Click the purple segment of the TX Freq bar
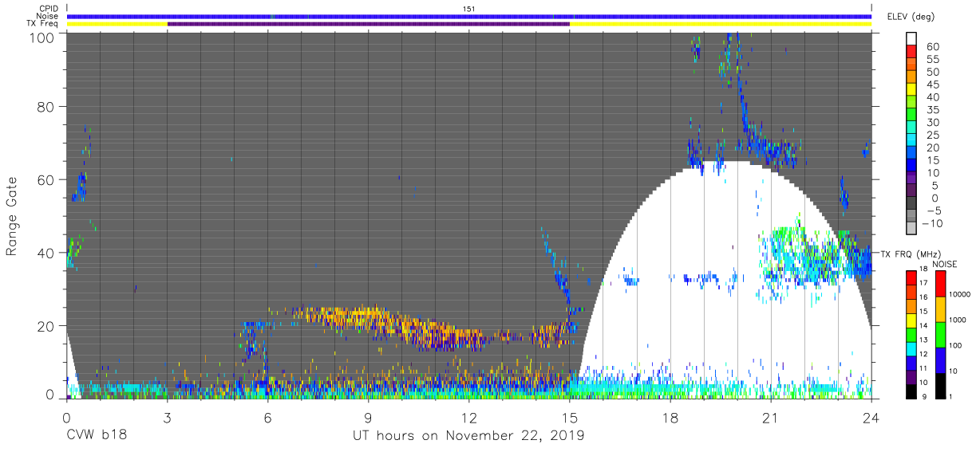Viewport: 980px width, 452px height. point(369,24)
